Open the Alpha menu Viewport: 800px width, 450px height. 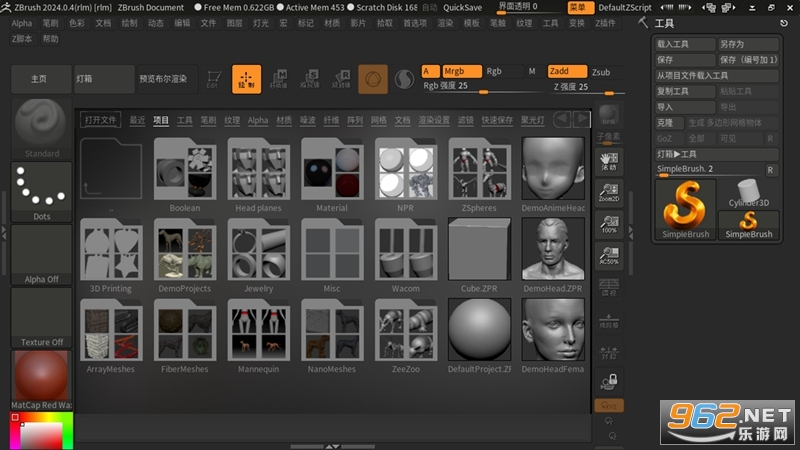click(x=21, y=23)
